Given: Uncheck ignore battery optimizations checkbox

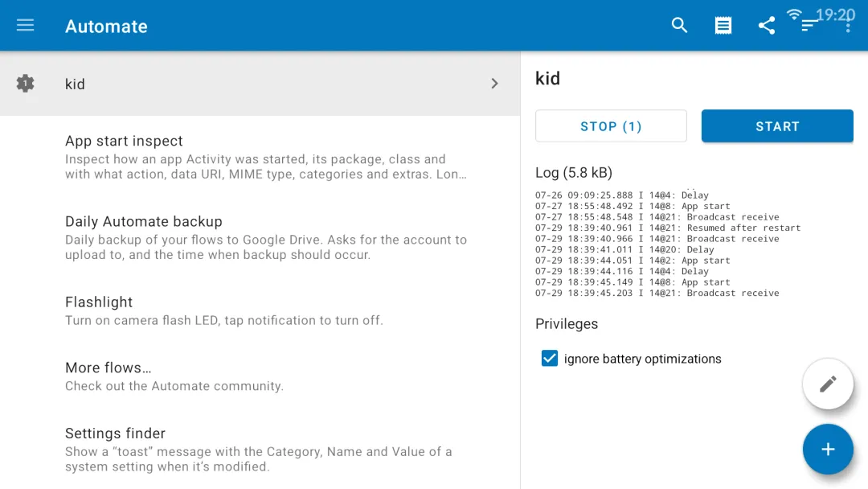Looking at the screenshot, I should 549,358.
